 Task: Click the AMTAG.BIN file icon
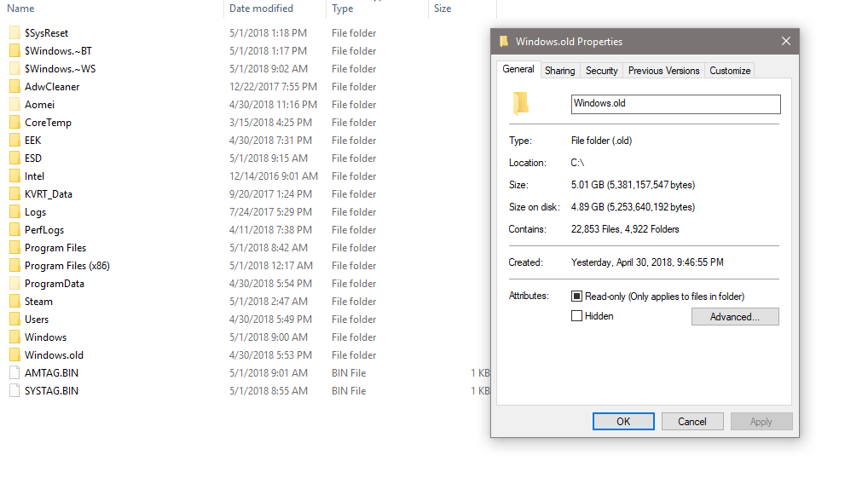(x=14, y=373)
